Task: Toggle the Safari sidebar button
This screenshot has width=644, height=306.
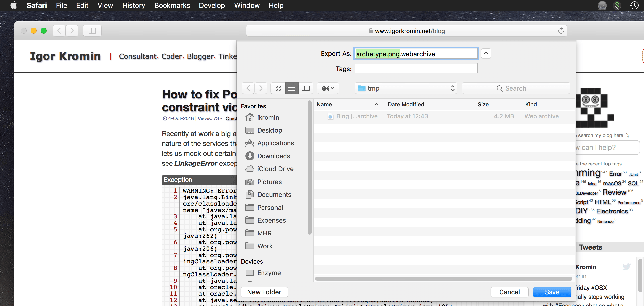Action: pyautogui.click(x=92, y=31)
